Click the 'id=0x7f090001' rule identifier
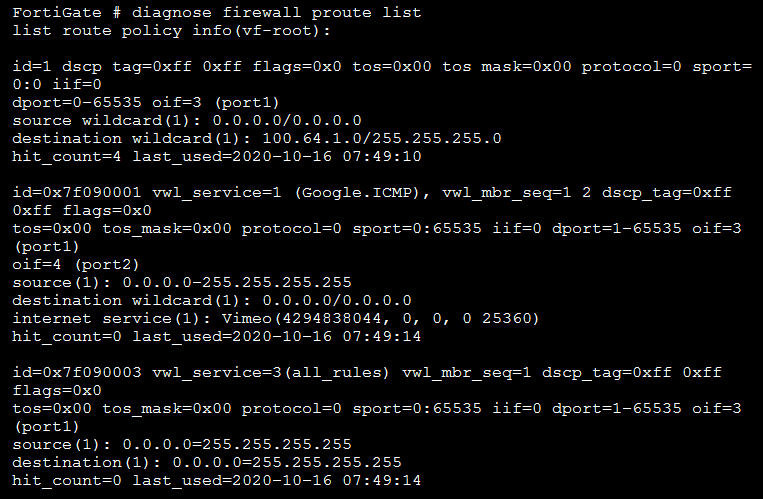Screen dimensions: 763x499 tap(72, 192)
